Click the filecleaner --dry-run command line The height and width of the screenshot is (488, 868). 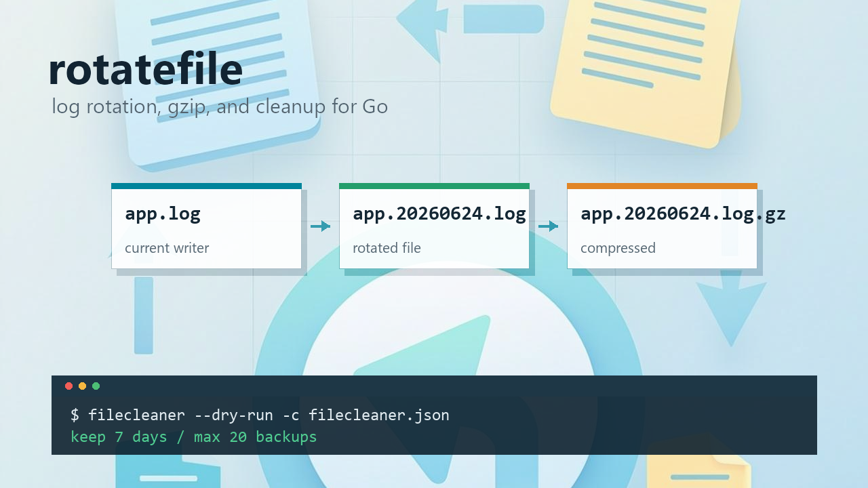(x=260, y=415)
